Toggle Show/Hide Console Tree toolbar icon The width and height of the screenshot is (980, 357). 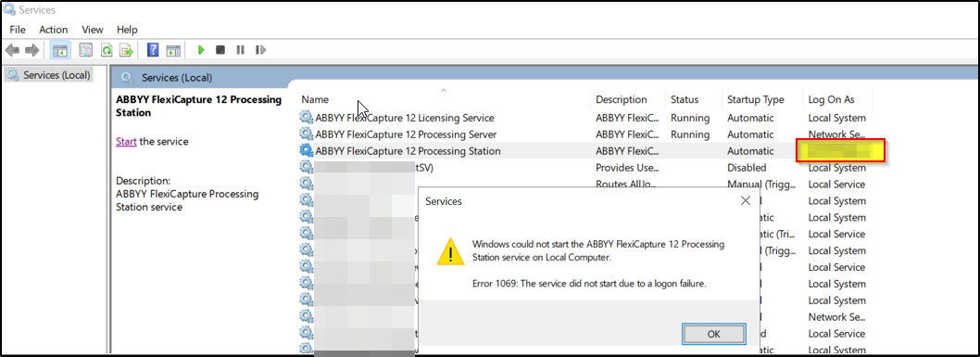[x=60, y=50]
